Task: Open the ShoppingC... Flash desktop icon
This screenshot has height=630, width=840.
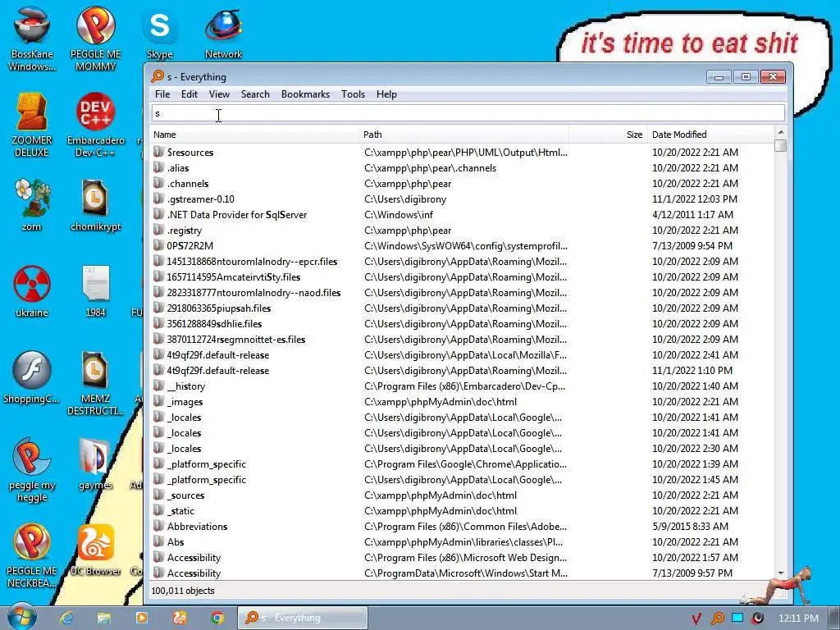Action: coord(32,377)
